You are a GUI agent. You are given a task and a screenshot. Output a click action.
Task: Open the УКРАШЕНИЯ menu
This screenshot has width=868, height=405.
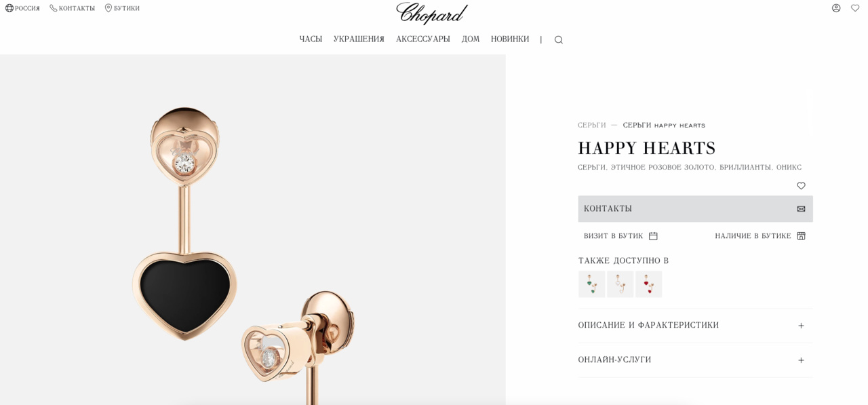pyautogui.click(x=359, y=39)
